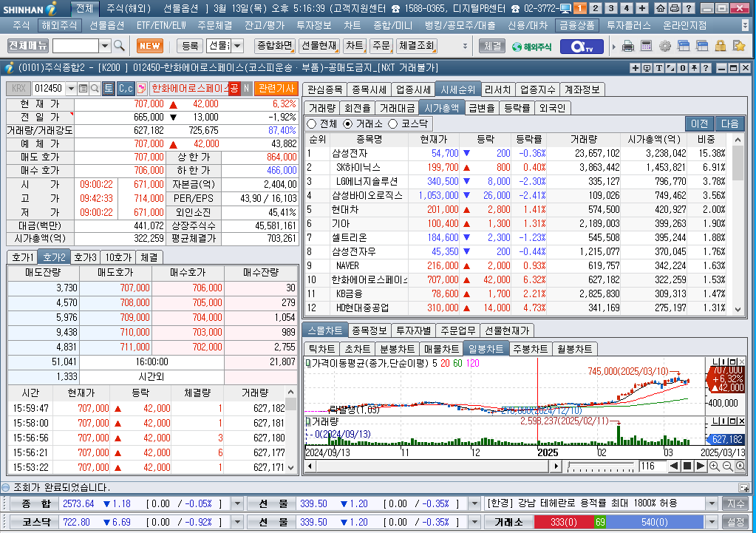756x533 pixels.
Task: Click the 지수 button in status bar
Action: click(x=736, y=503)
